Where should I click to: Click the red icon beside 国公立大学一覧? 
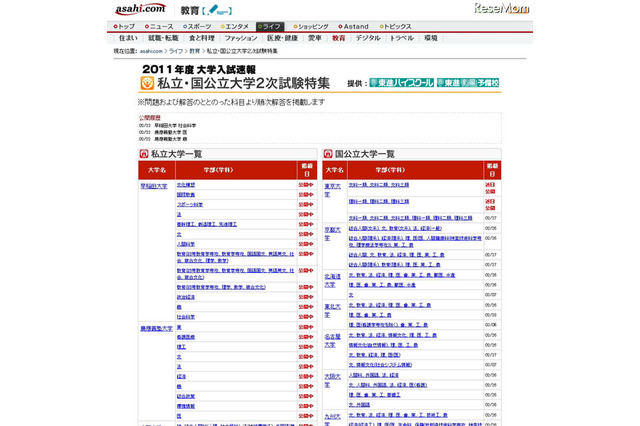[x=328, y=154]
